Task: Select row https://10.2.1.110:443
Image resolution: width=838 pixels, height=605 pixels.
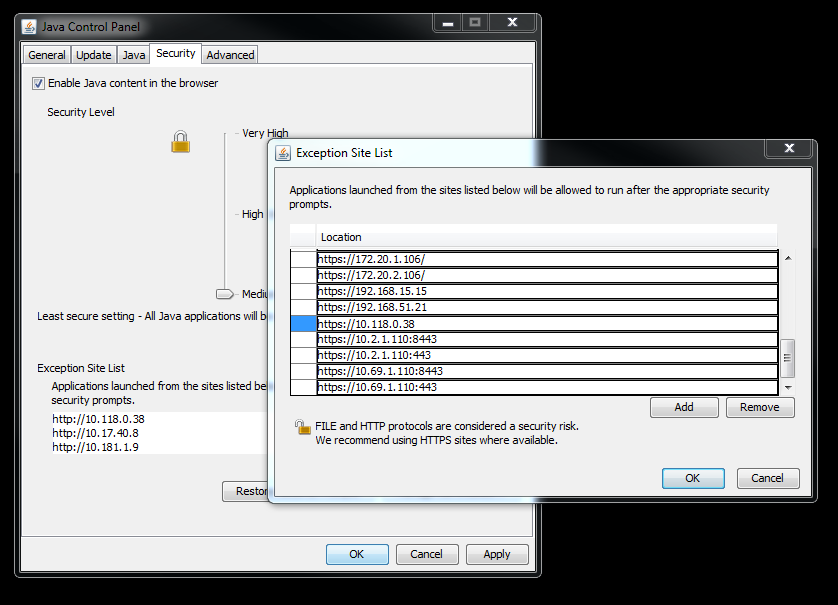Action: coord(547,355)
